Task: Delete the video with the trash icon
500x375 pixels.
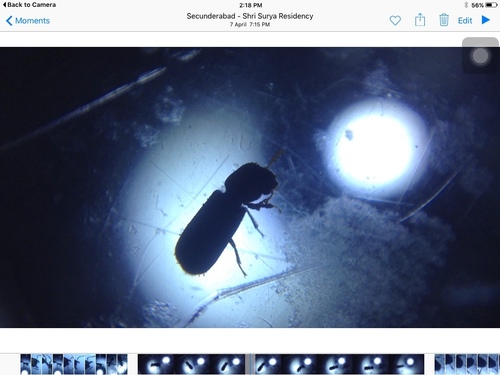Action: tap(444, 20)
